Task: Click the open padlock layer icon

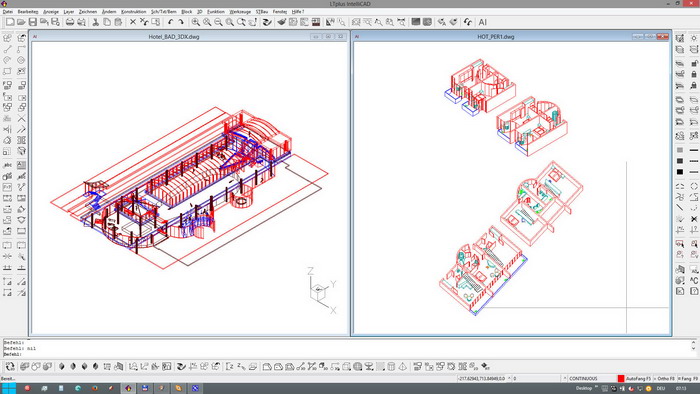Action: (x=694, y=63)
